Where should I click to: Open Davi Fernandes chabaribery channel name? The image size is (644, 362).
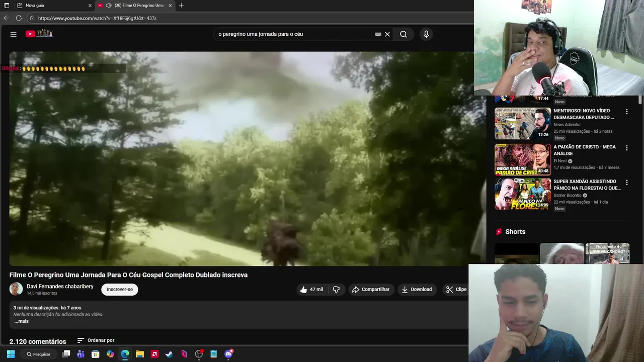pyautogui.click(x=60, y=287)
